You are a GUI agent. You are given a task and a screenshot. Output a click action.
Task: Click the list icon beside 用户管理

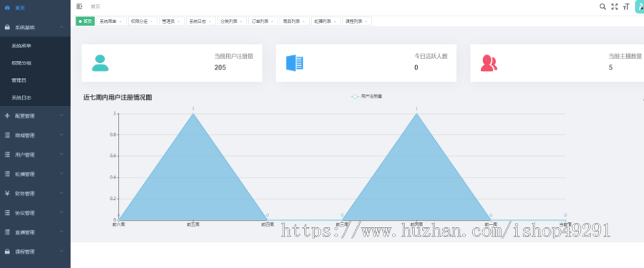pos(7,155)
